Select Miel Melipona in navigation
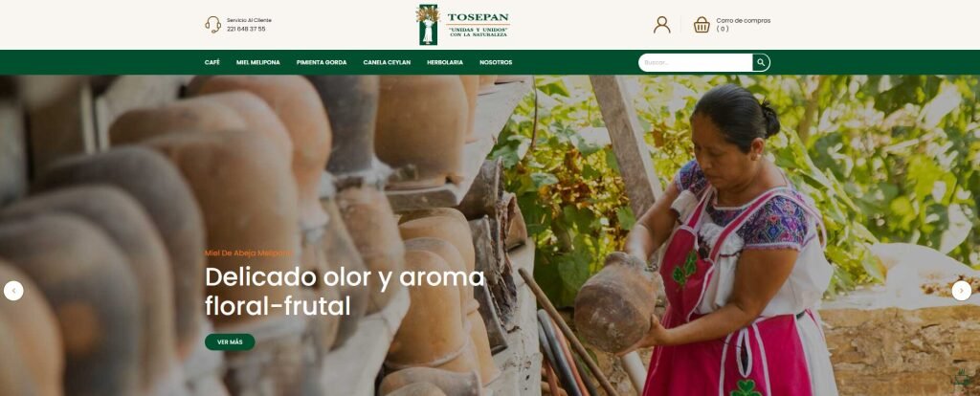 258,62
